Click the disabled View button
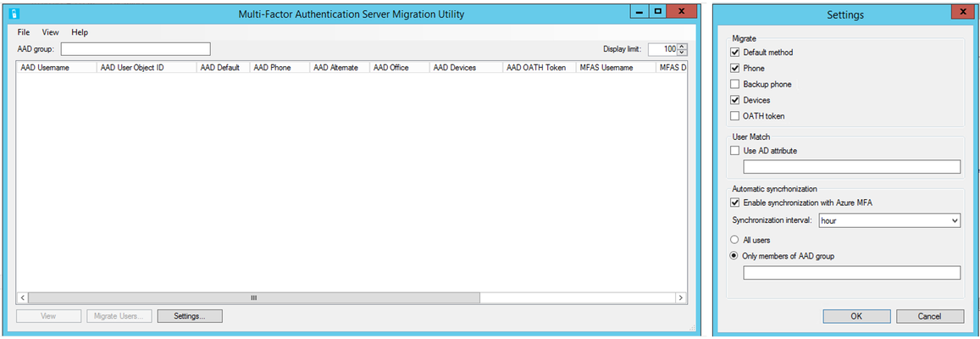Viewport: 980px width, 339px height. click(49, 316)
